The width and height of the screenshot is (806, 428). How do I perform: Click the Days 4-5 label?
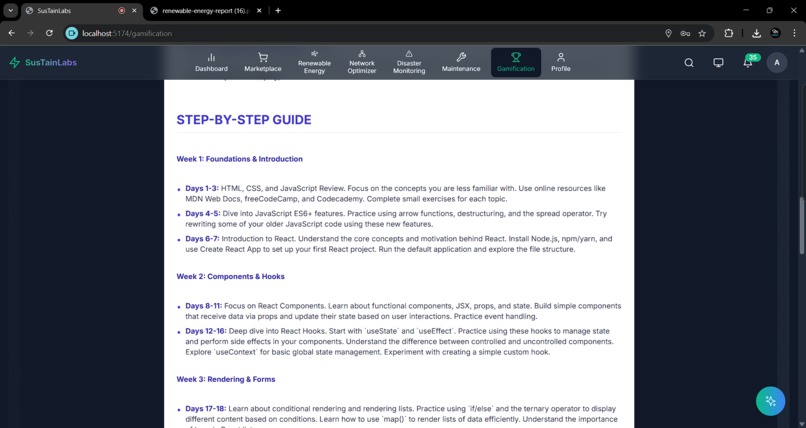coord(203,213)
